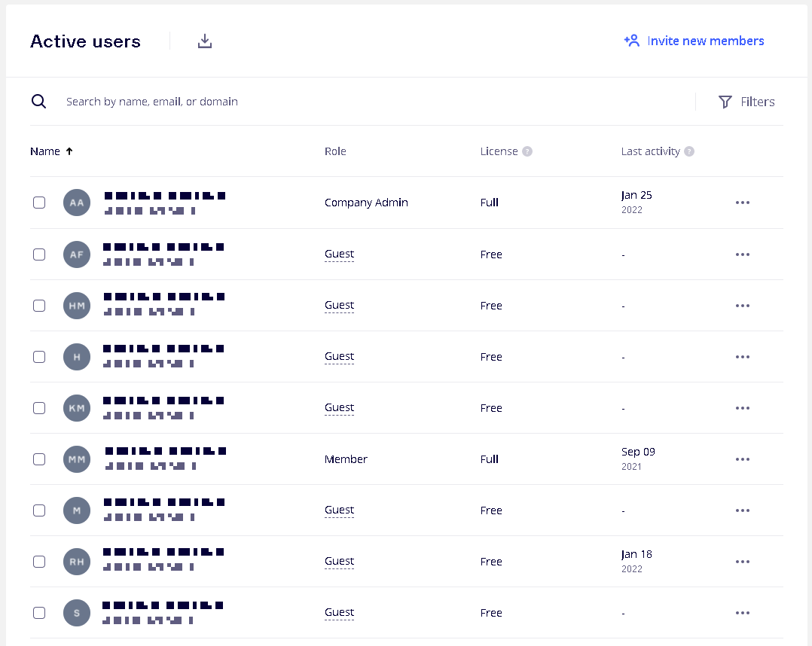
Task: Click the MM user avatar
Action: pos(77,459)
